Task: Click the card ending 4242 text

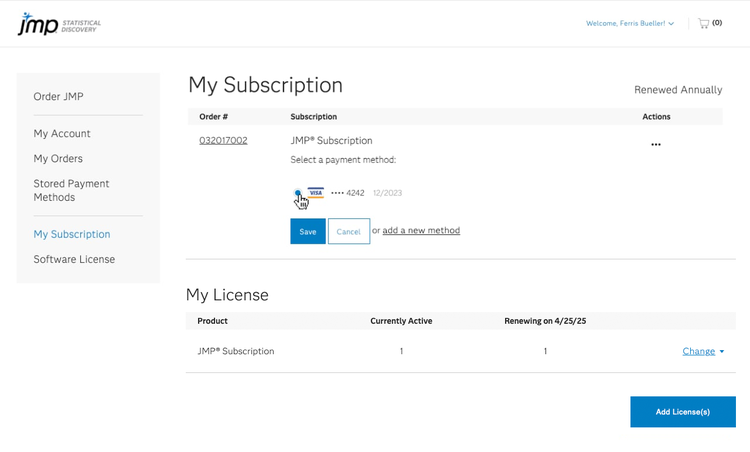Action: 348,193
